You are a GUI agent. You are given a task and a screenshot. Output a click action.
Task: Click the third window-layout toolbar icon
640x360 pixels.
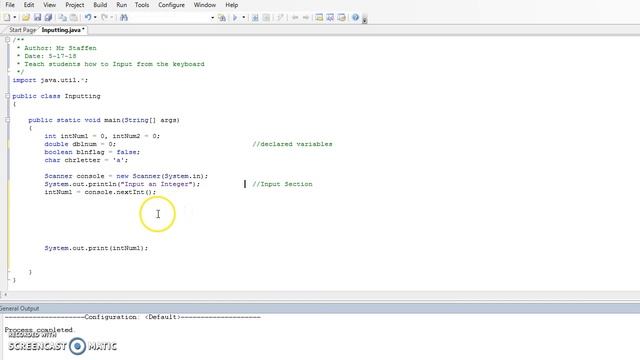(x=341, y=18)
